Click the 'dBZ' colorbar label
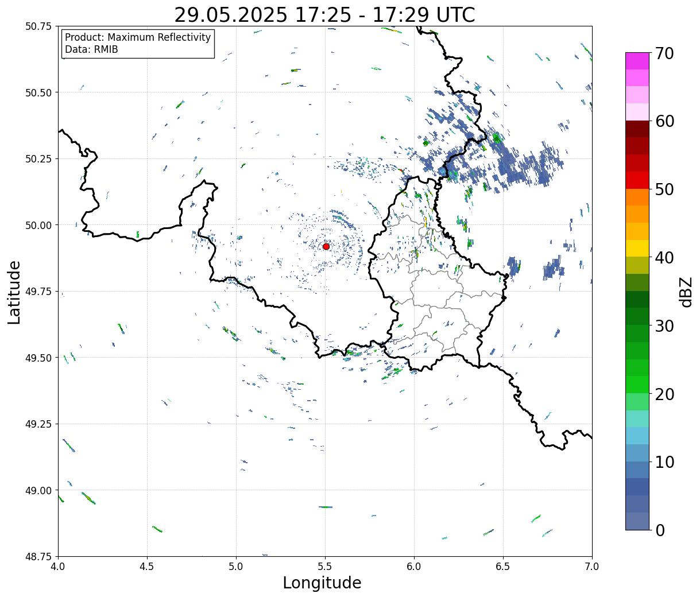This screenshot has width=700, height=597. [x=686, y=291]
